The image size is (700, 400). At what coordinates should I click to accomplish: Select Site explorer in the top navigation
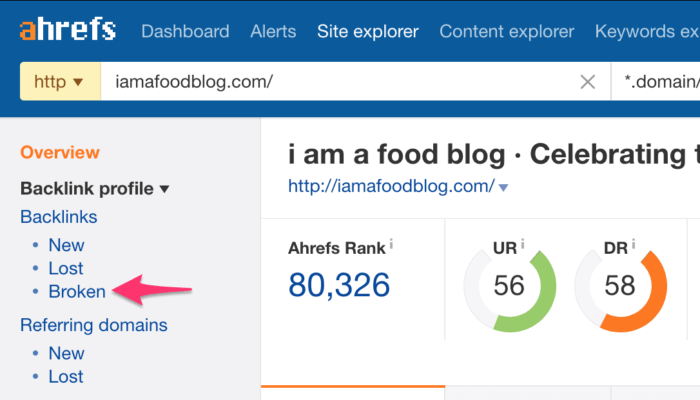(368, 31)
